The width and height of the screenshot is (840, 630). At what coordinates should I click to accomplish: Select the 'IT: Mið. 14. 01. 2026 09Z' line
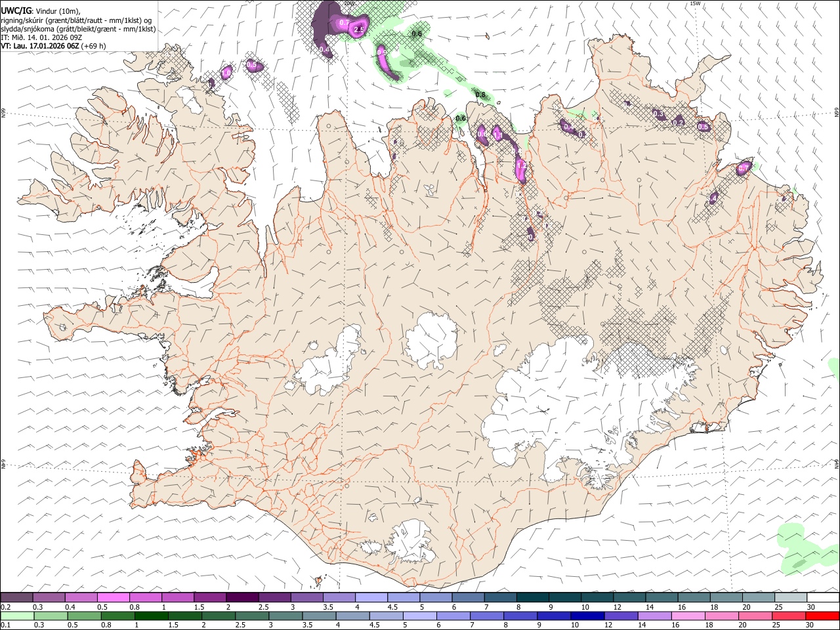coord(41,37)
